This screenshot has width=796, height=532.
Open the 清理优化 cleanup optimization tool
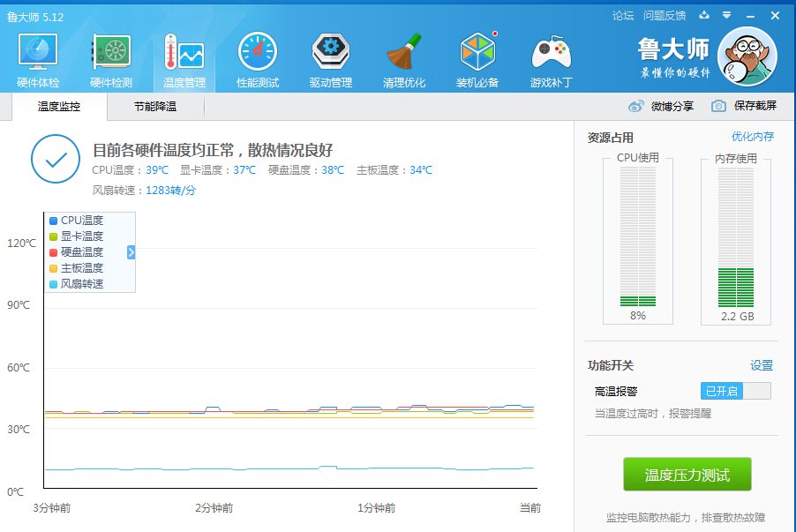pyautogui.click(x=403, y=57)
